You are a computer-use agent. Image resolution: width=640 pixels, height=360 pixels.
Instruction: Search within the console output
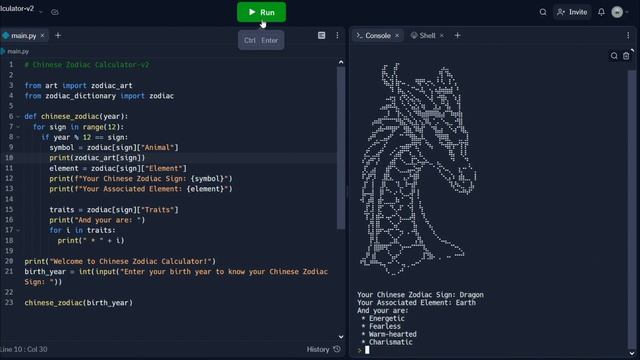pos(614,56)
